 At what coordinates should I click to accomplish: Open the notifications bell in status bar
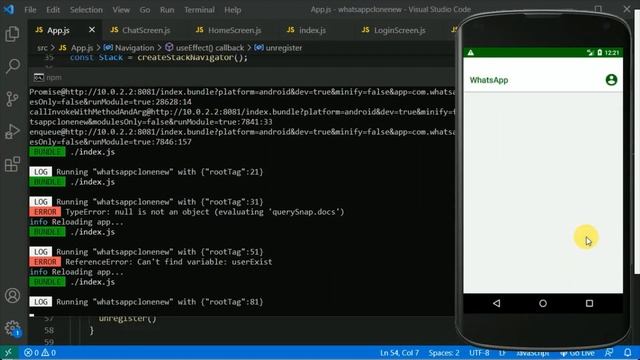(628, 353)
